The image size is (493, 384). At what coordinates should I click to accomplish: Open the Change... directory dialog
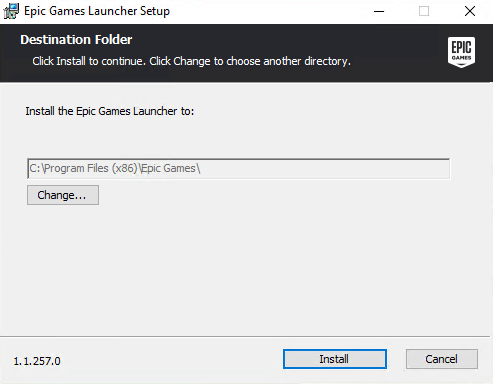pos(63,195)
